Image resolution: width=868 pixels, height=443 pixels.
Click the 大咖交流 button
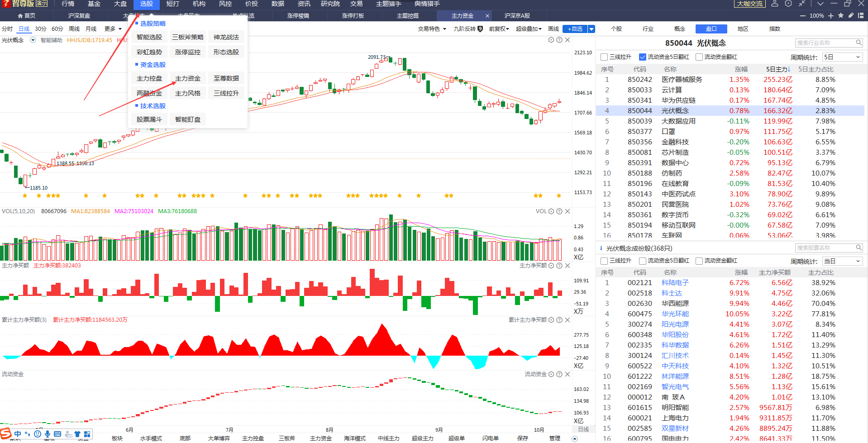pyautogui.click(x=750, y=4)
